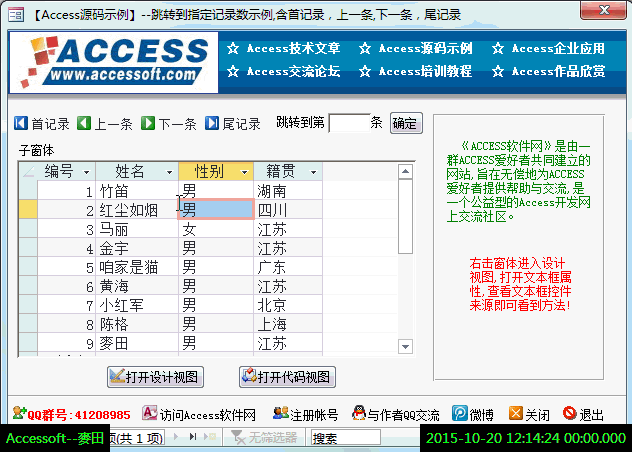
Task: Click the form icon in title bar
Action: 16,15
